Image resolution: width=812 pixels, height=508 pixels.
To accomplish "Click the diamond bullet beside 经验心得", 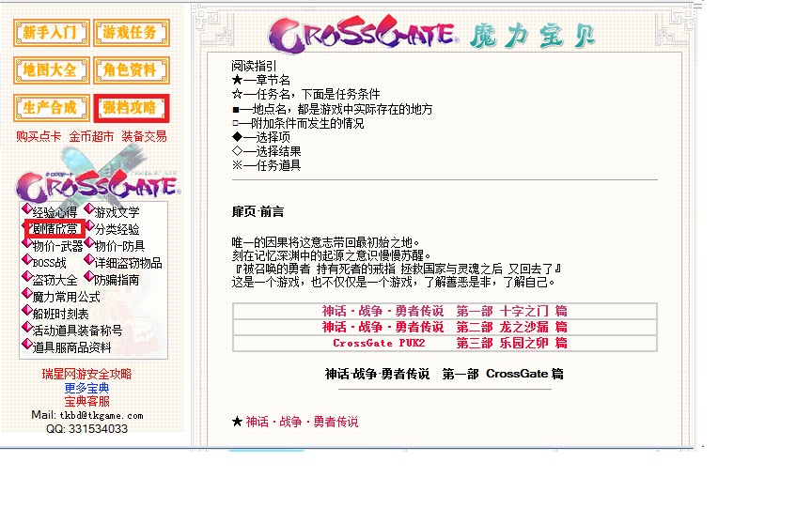I will point(26,210).
